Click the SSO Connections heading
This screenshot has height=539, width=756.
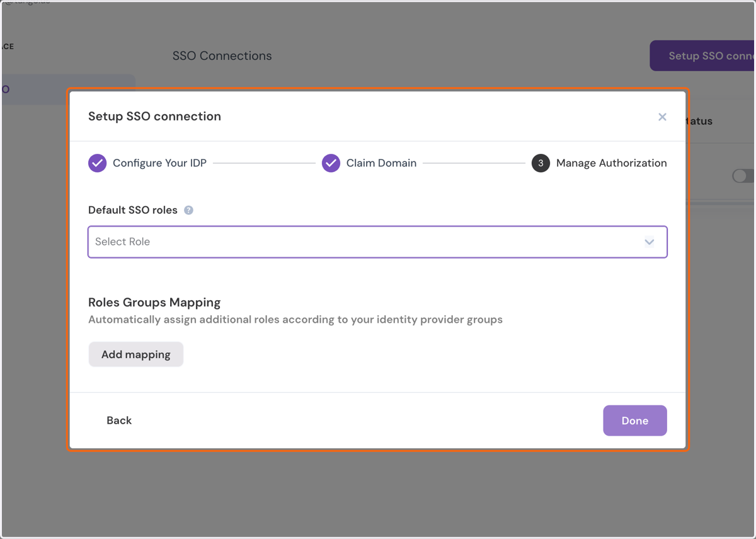click(222, 56)
